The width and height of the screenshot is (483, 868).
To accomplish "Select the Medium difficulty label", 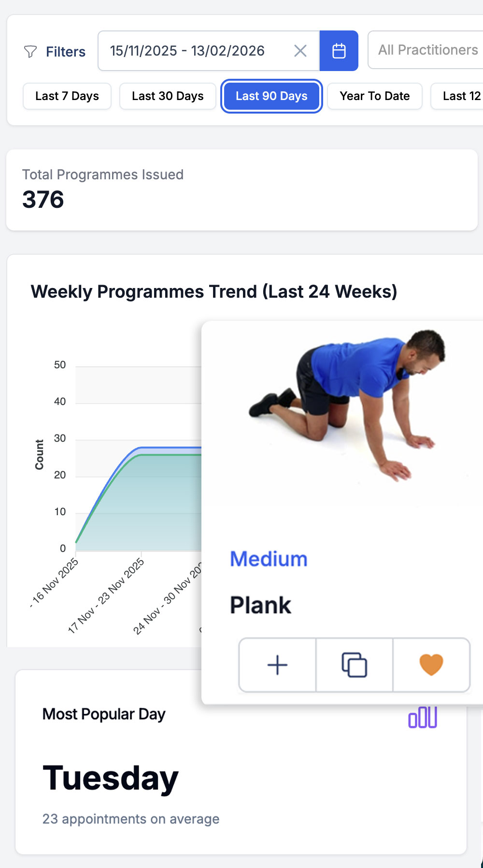I will (x=269, y=559).
